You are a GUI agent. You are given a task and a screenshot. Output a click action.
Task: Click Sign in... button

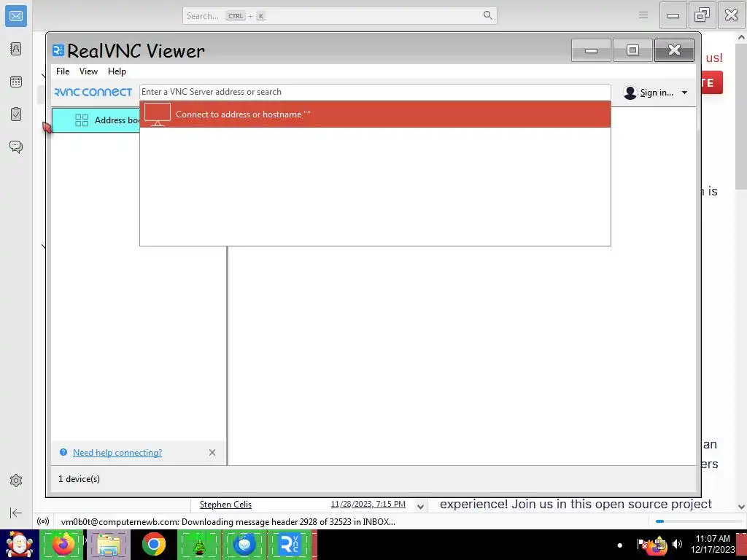(656, 93)
